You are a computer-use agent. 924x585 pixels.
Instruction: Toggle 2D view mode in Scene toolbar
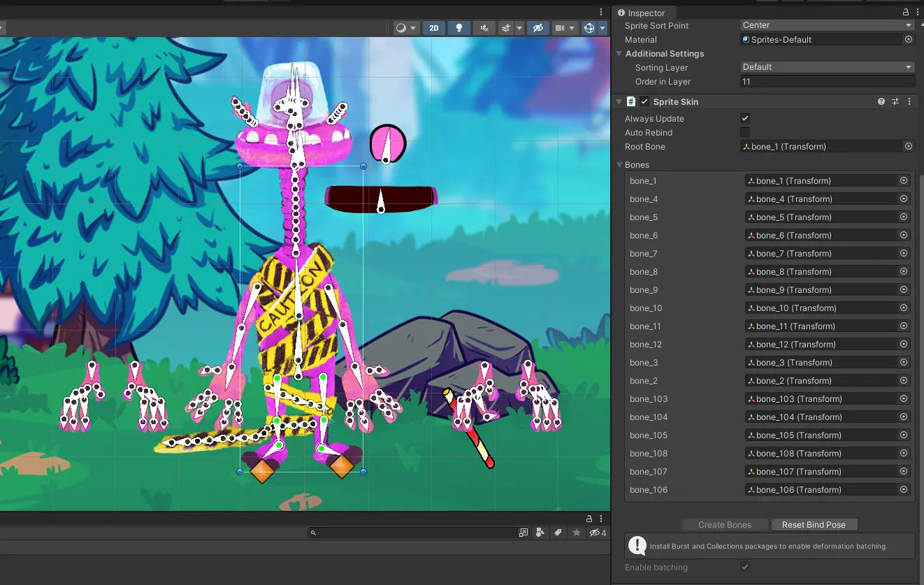click(x=434, y=28)
